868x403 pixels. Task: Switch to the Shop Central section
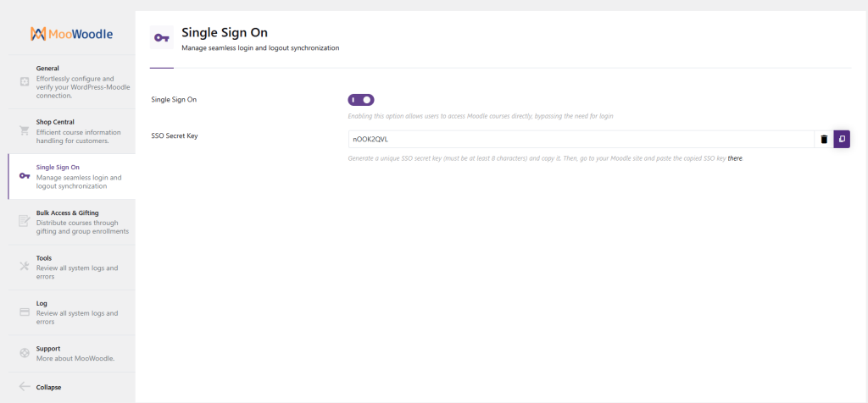click(78, 130)
